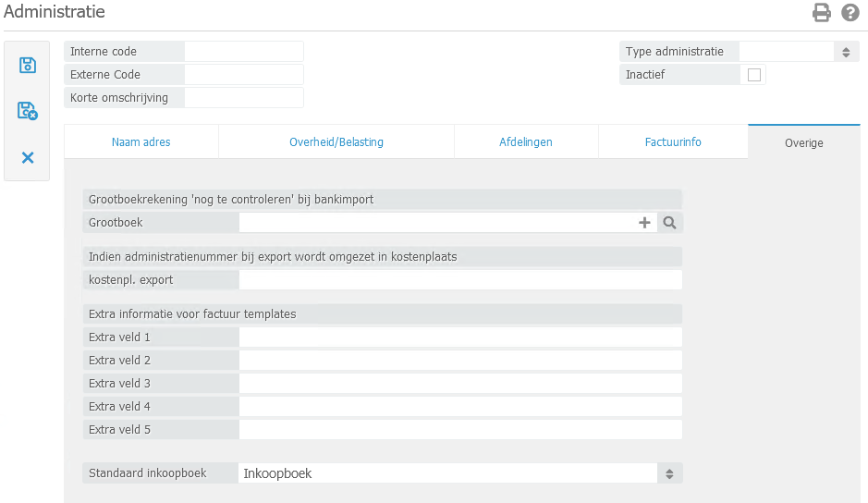Select the Overige tab
The image size is (868, 503).
click(x=803, y=143)
